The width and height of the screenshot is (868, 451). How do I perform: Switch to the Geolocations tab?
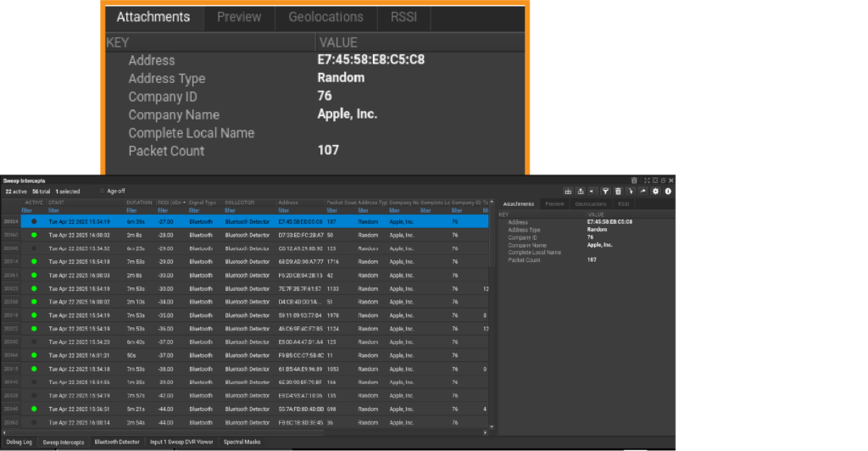[x=590, y=203]
